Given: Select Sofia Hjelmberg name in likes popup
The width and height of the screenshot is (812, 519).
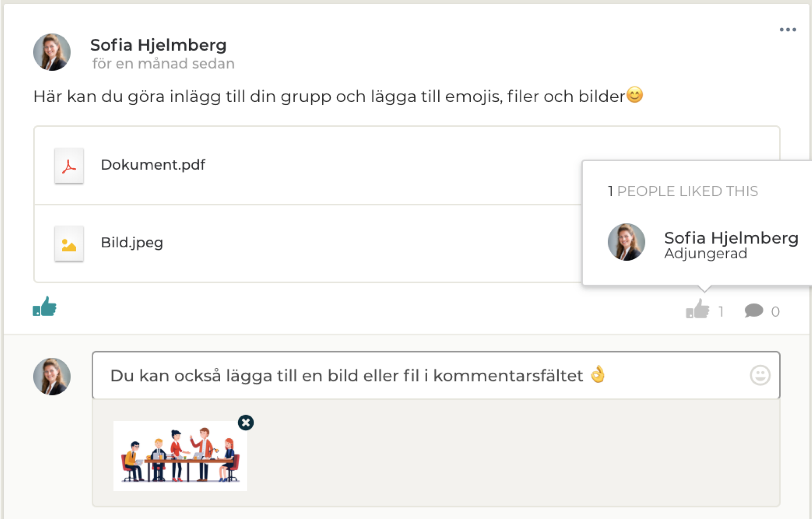Looking at the screenshot, I should coord(731,238).
